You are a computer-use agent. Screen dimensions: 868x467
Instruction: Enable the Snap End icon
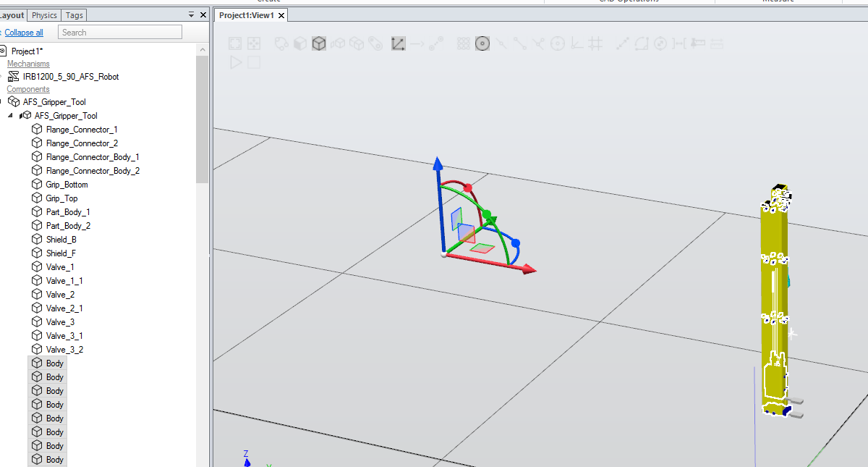pos(520,44)
